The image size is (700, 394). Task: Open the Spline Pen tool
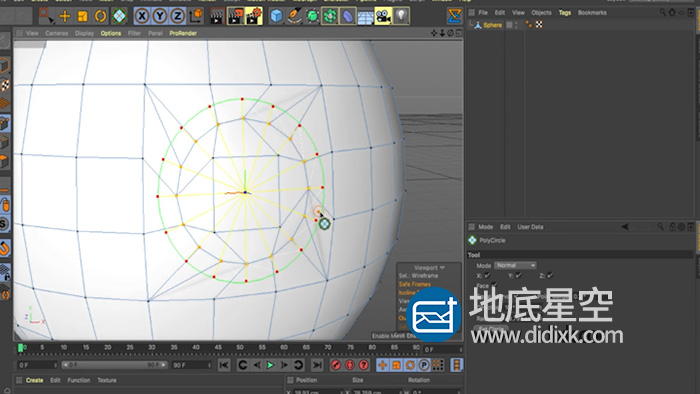pos(294,17)
